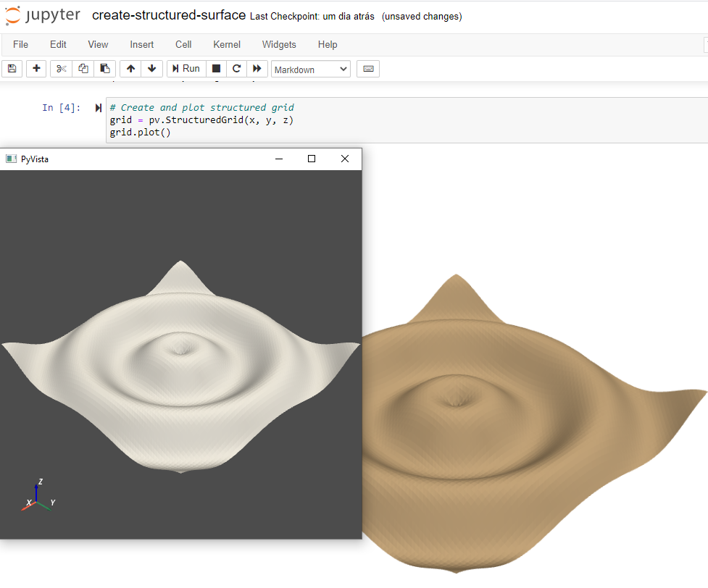Restart kernel and run all via fast-forward icon

[x=257, y=68]
